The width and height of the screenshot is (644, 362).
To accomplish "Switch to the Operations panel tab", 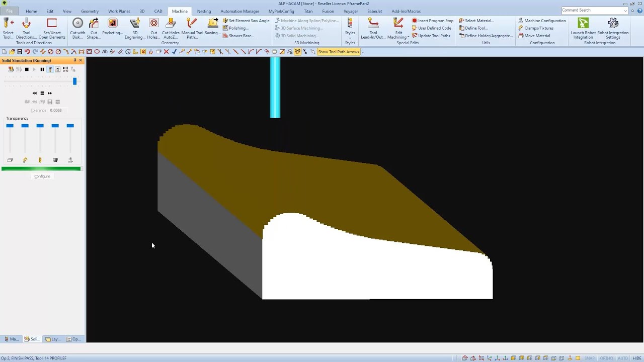I will coord(73,339).
